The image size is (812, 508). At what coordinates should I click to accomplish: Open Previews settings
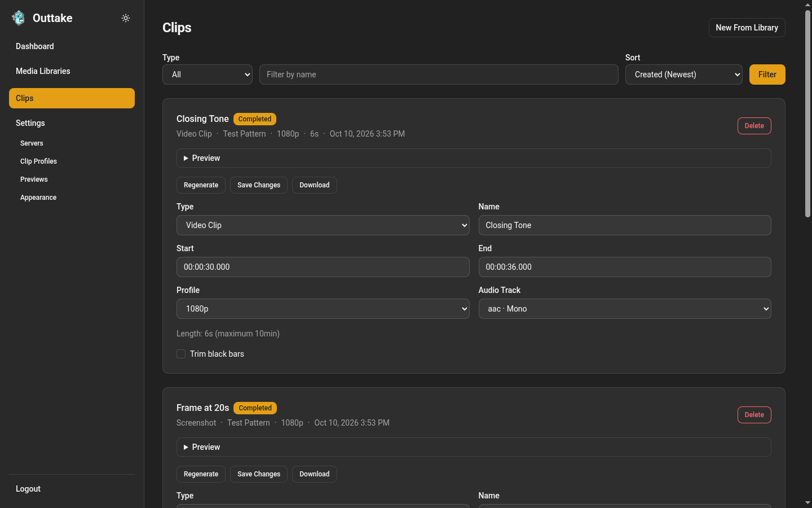pyautogui.click(x=34, y=179)
